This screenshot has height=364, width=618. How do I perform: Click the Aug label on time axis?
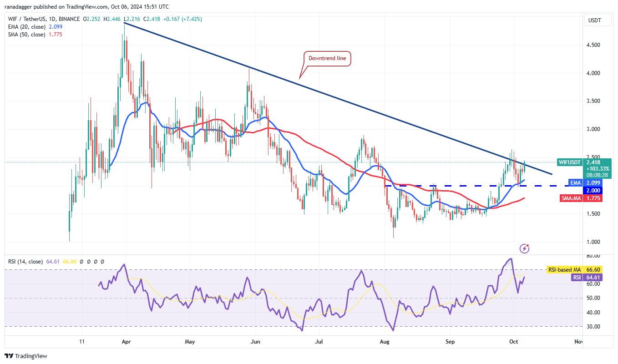(x=385, y=341)
